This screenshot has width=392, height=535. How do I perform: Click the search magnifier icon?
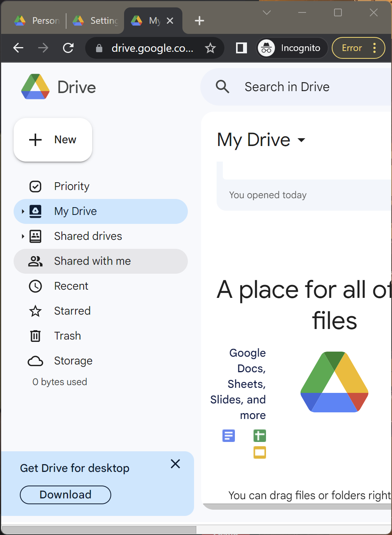point(222,87)
